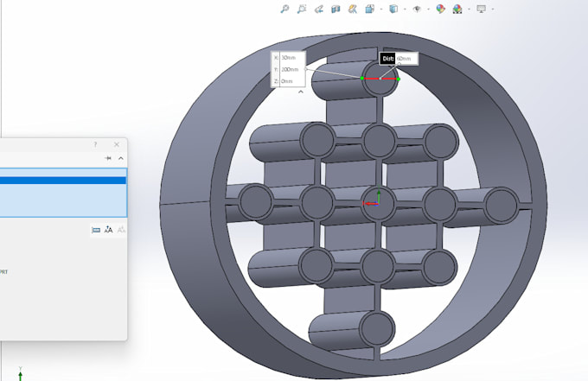The height and width of the screenshot is (381, 588).
Task: Expand the Hide/Show Items dropdown arrow
Action: coord(428,9)
